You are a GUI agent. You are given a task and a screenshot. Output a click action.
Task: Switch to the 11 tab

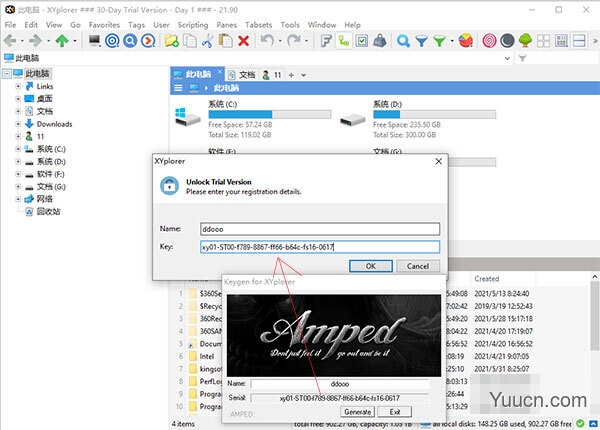point(272,75)
